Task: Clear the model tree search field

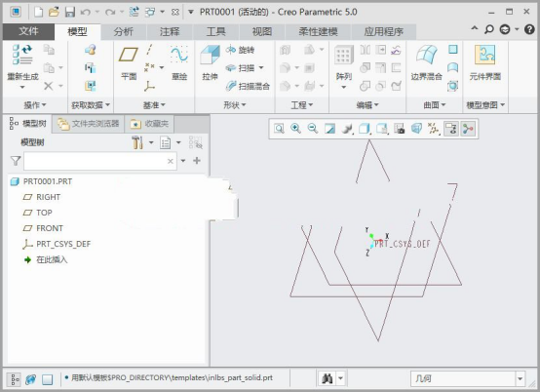Action: pyautogui.click(x=171, y=161)
